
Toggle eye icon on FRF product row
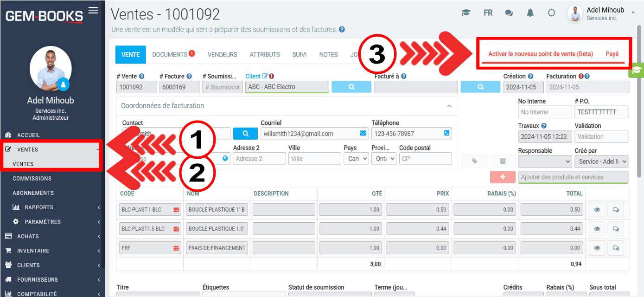597,248
